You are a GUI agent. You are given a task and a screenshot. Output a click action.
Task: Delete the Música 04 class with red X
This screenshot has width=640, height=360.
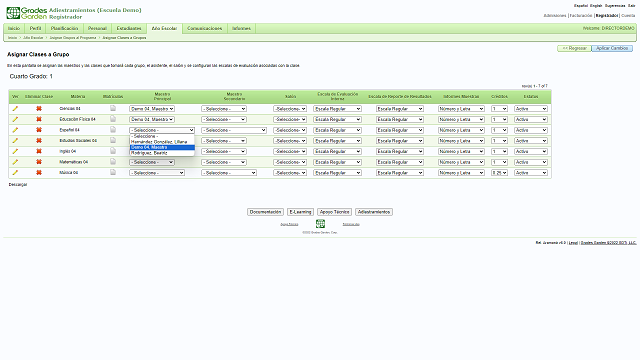[x=39, y=173]
